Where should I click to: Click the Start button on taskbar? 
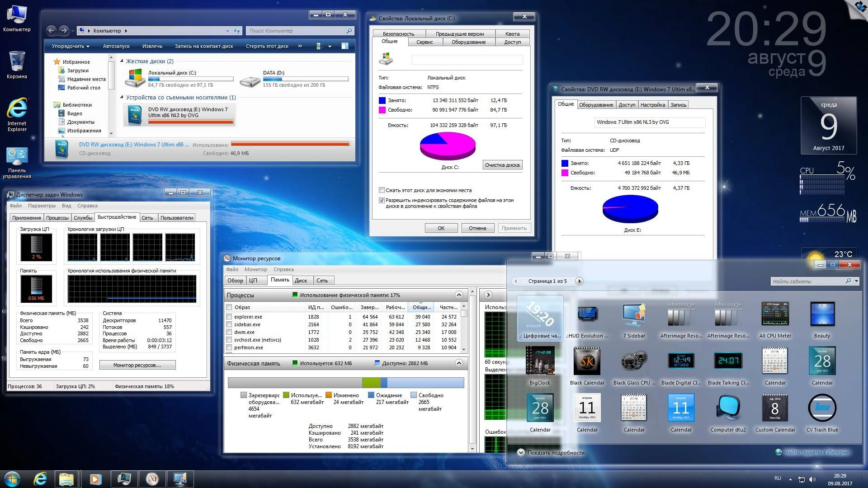pos(12,479)
